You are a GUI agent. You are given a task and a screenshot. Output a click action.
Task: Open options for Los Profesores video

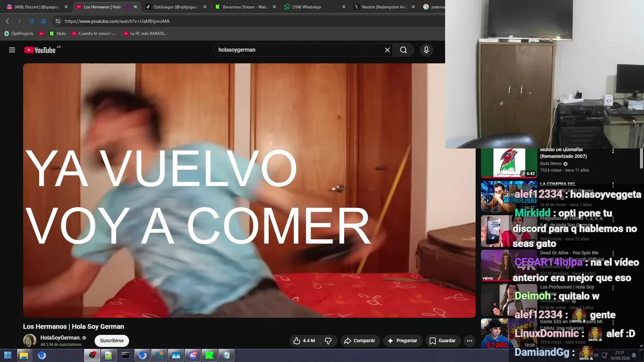(613, 288)
